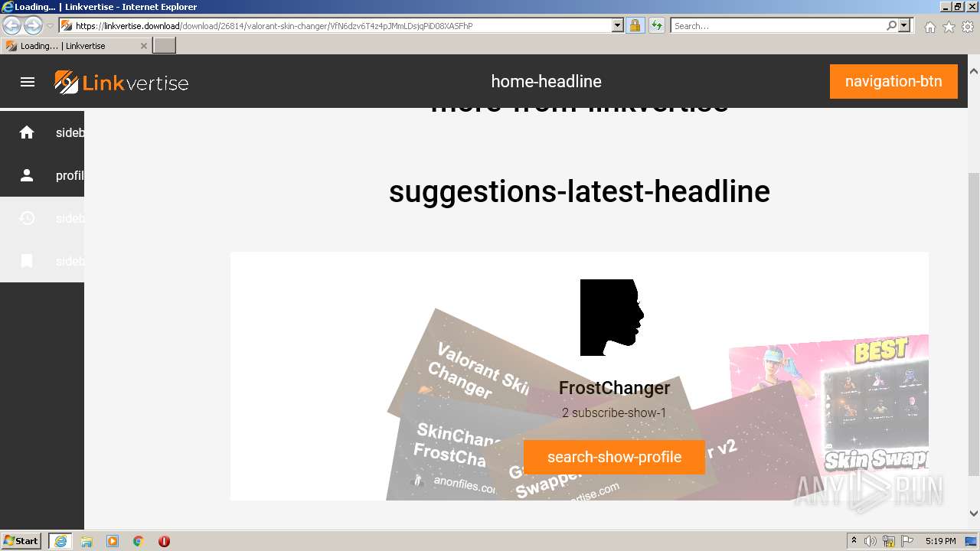Click the FrostChanger profile name
The width and height of the screenshot is (980, 551).
tap(614, 388)
